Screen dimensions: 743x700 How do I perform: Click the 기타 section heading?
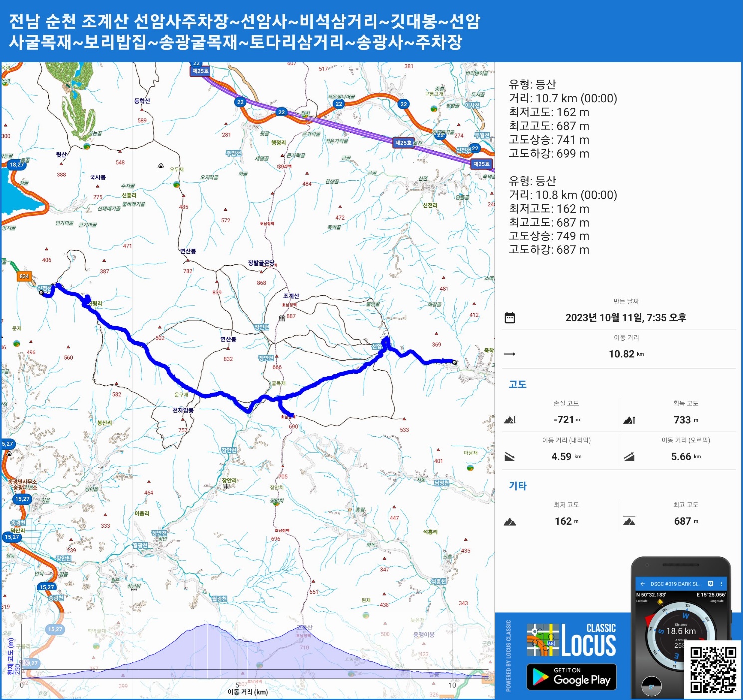(518, 486)
